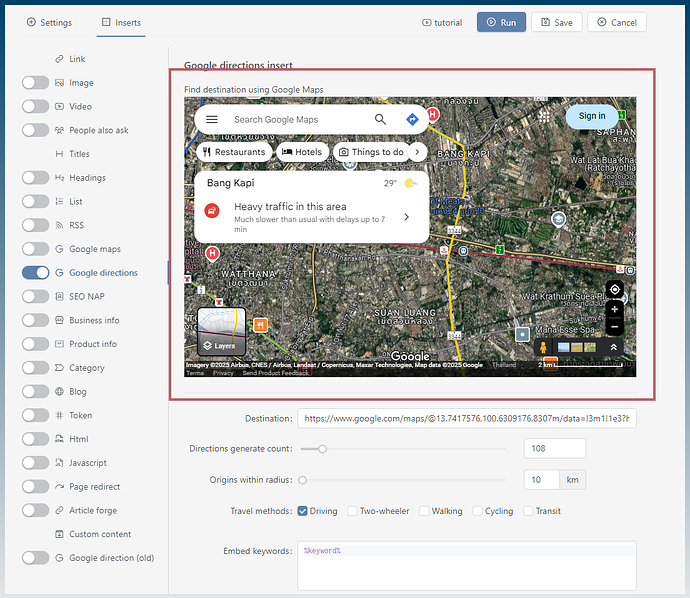This screenshot has width=690, height=598.
Task: Open the Custom content insert item
Action: point(93,534)
